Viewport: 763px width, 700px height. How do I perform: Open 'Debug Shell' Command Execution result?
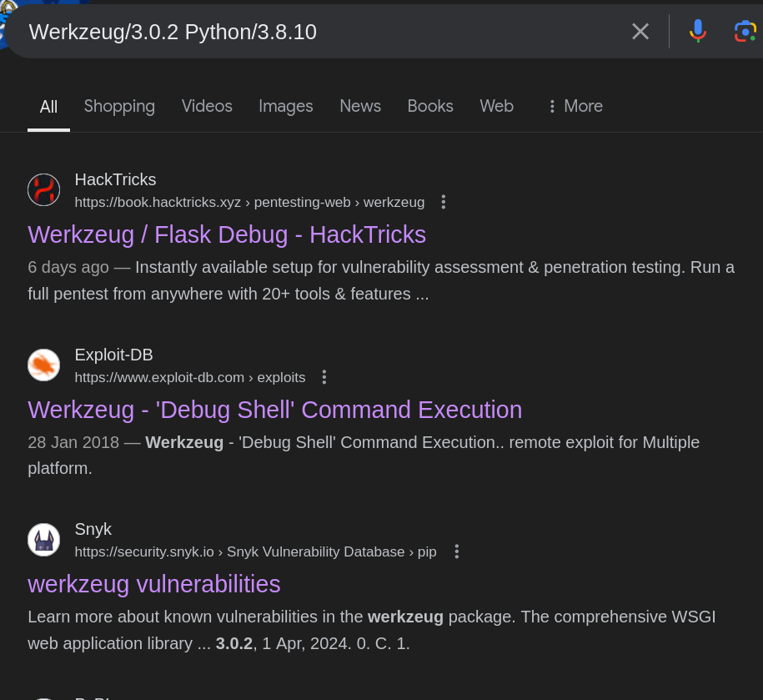tap(274, 410)
